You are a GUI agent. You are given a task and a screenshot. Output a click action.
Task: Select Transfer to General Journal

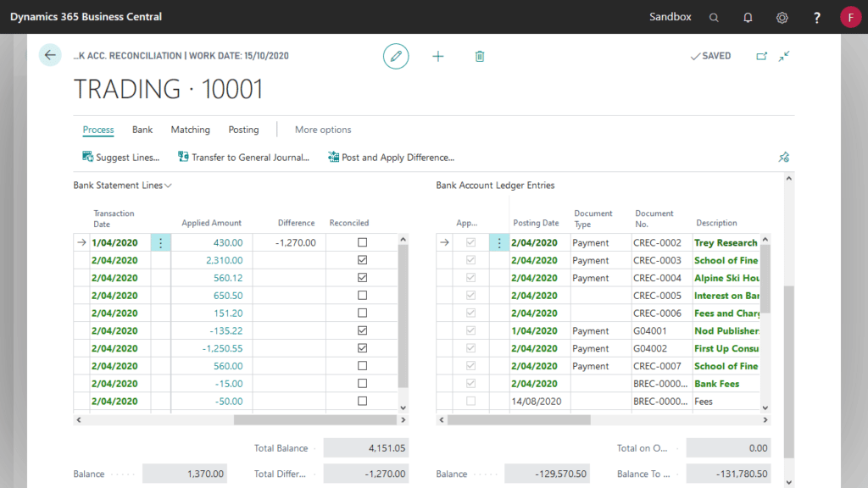tap(243, 157)
